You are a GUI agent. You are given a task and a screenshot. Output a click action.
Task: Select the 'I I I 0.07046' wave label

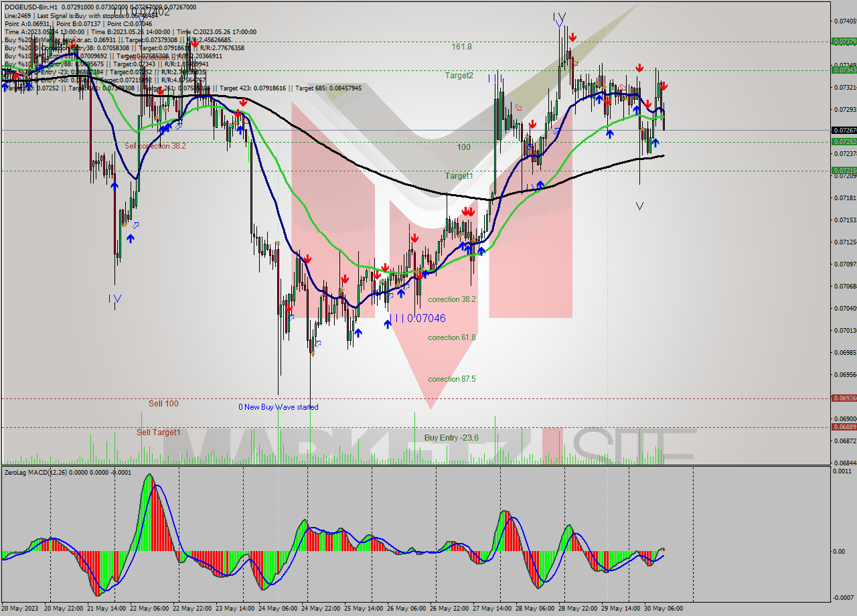point(417,319)
